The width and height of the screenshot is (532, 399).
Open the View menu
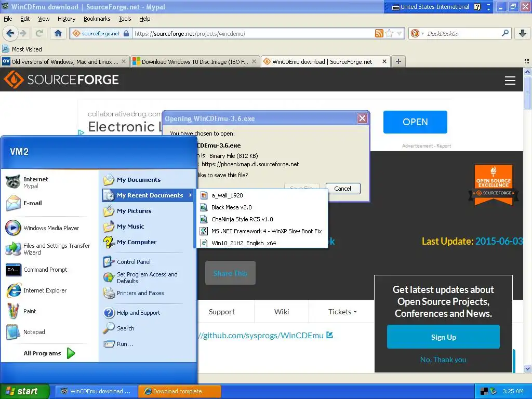point(44,19)
